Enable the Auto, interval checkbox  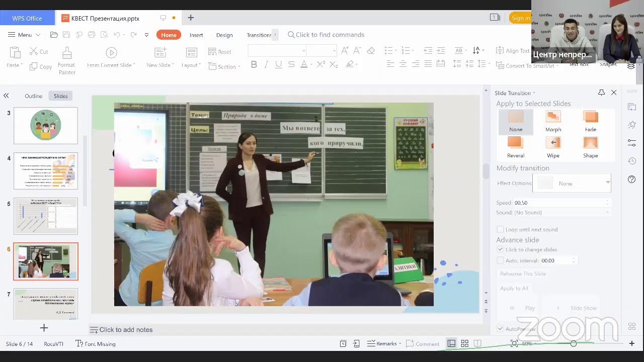[x=500, y=260]
